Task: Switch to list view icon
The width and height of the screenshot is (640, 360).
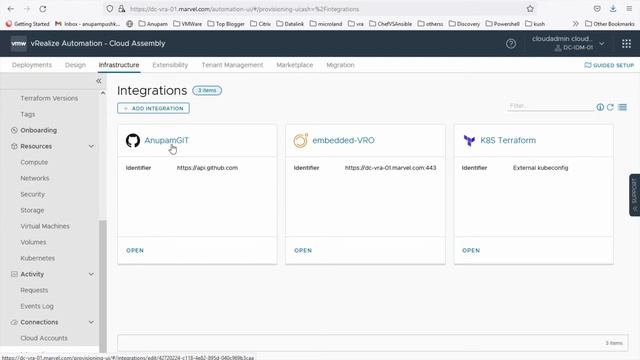Action: click(x=622, y=107)
